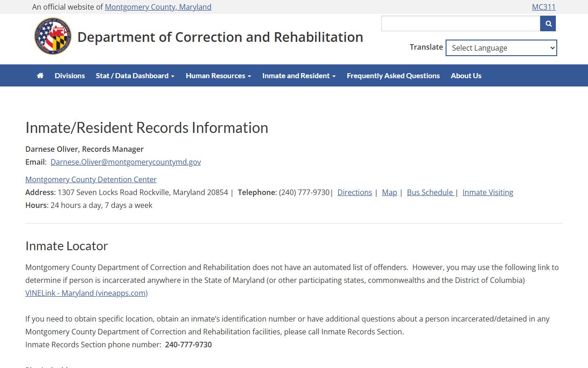The image size is (588, 368).
Task: View the Bus Schedule link
Action: pos(430,192)
